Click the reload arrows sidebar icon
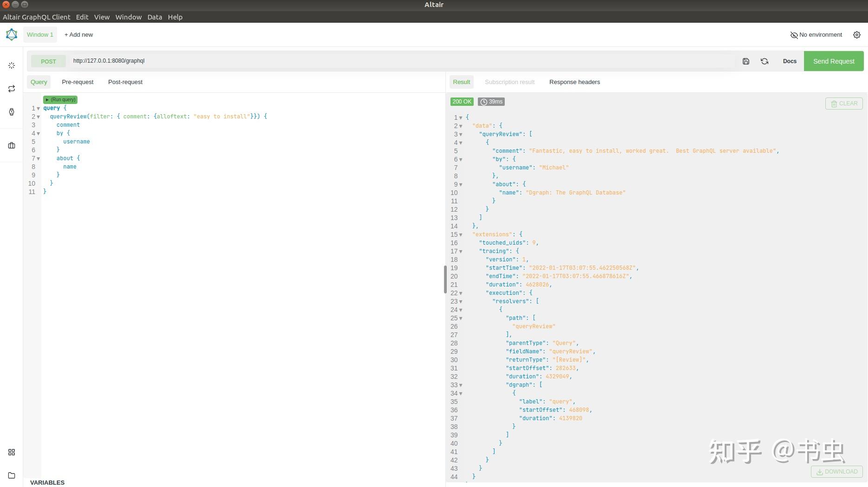The width and height of the screenshot is (868, 487). pos(12,89)
